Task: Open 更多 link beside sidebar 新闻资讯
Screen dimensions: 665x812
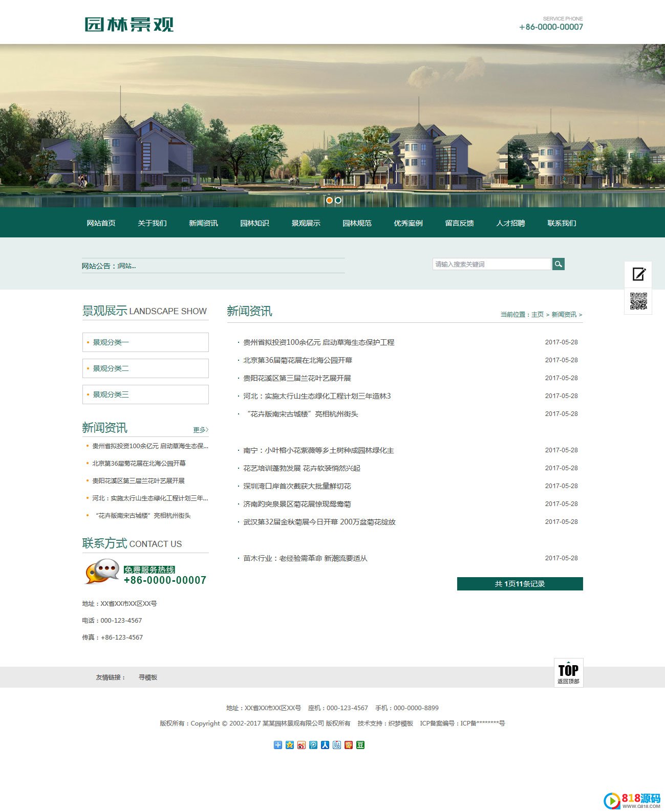Action: tap(200, 430)
